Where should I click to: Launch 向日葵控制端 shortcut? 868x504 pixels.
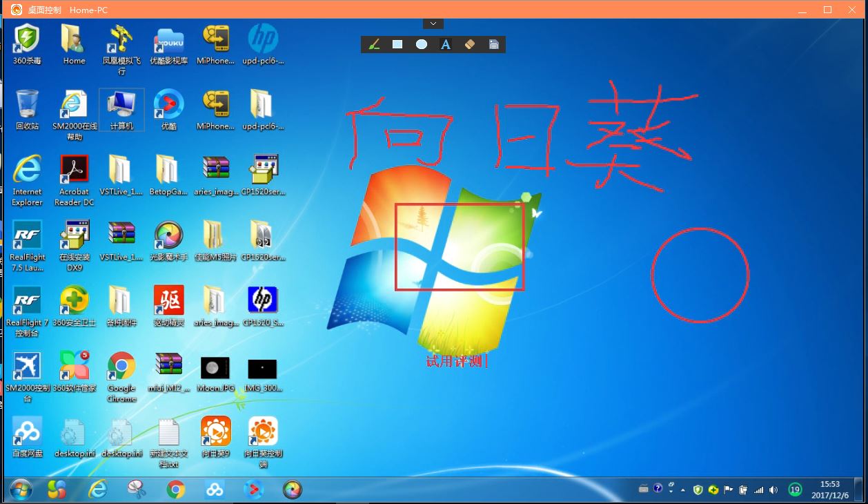[x=263, y=443]
